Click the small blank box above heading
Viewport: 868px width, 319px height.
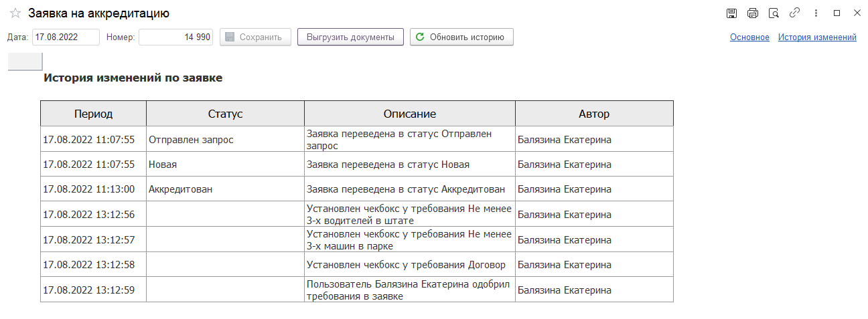(25, 61)
